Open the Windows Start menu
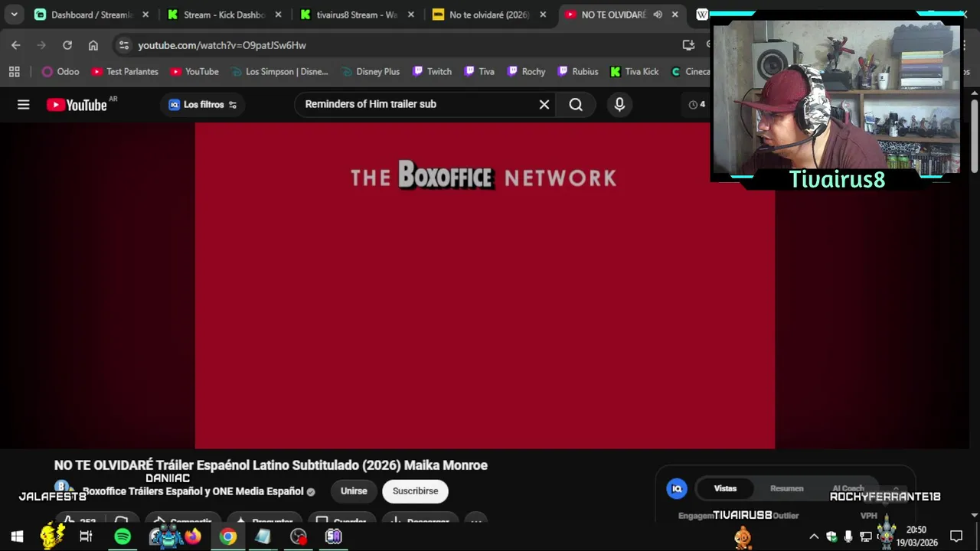980x551 pixels. point(17,536)
